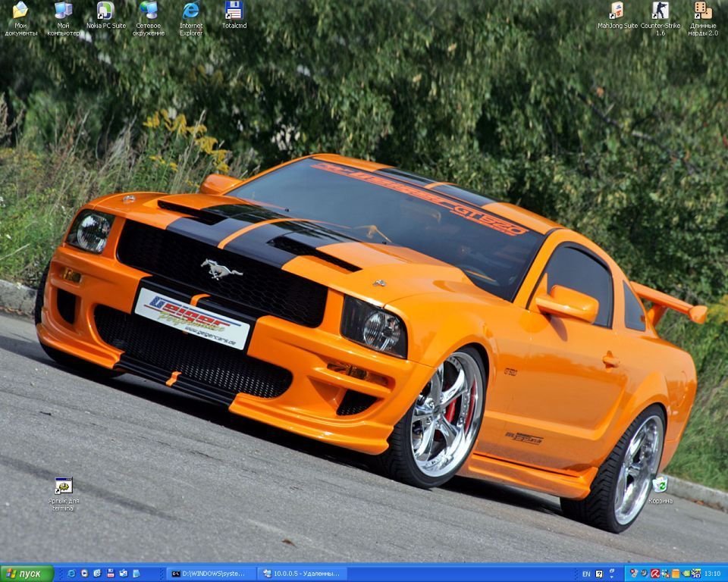Click the Сетевое окружение network icon
Viewport: 728px width, 582px height.
pos(149,12)
